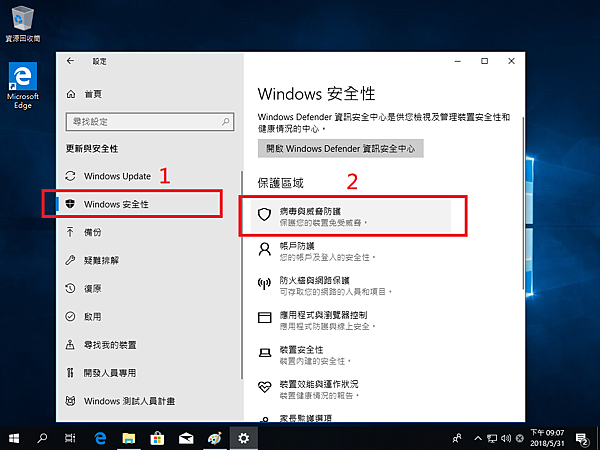Image resolution: width=600 pixels, height=450 pixels.
Task: Open 開發人員專用 developer settings
Action: (x=110, y=373)
